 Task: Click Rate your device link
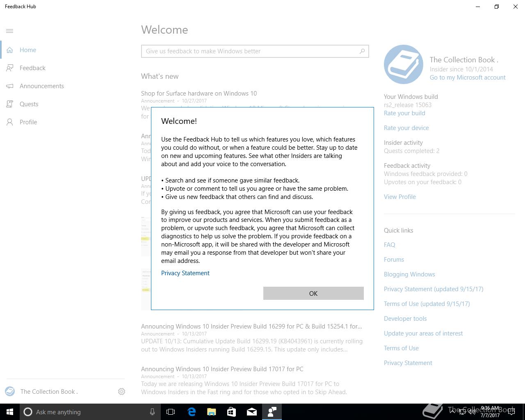(406, 128)
